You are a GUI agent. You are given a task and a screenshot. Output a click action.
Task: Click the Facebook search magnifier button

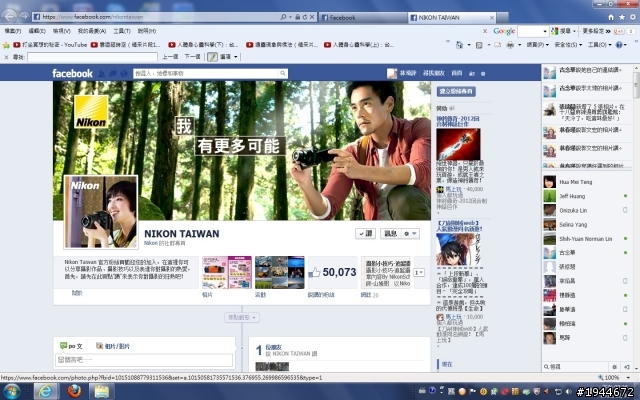point(282,73)
